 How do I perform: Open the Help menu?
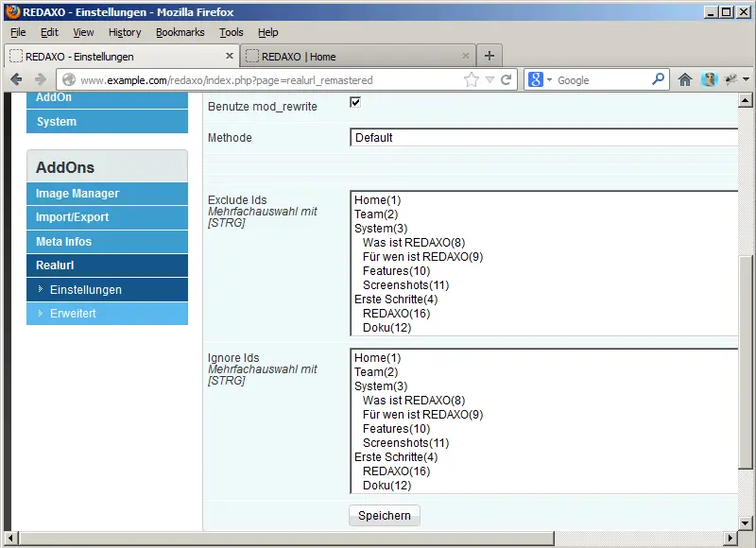click(x=268, y=32)
